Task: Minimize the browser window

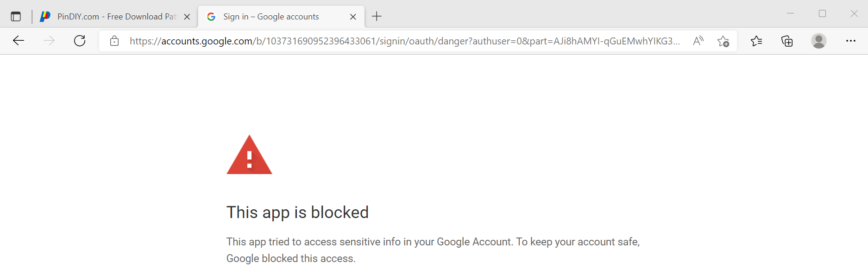Action: click(791, 13)
